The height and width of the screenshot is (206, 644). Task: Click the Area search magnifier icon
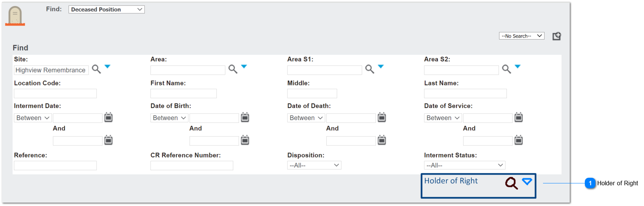coord(233,69)
